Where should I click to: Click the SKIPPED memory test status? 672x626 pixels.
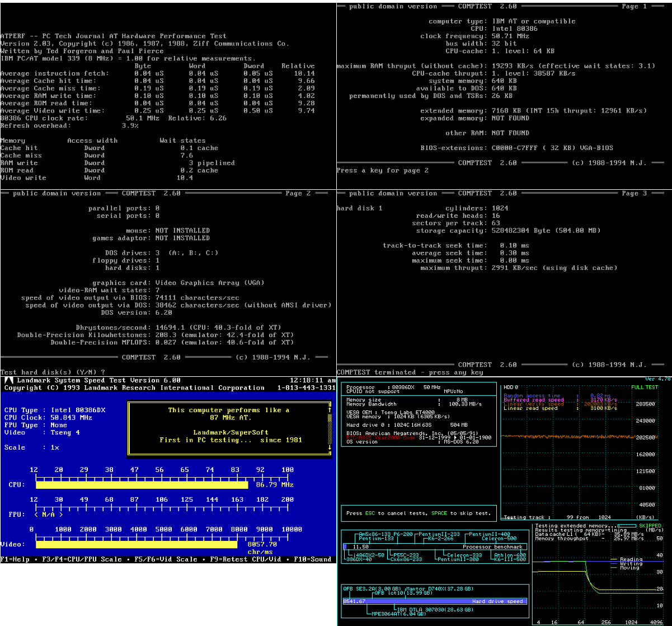click(x=649, y=526)
